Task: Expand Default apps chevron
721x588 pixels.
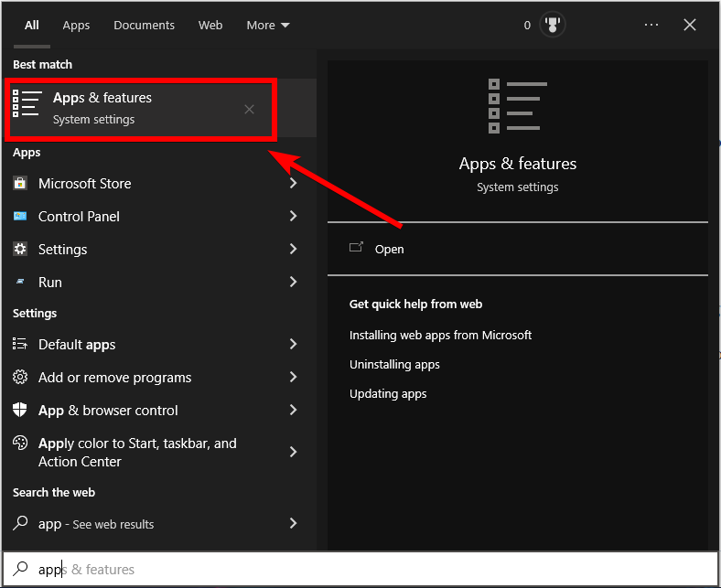Action: pos(294,344)
